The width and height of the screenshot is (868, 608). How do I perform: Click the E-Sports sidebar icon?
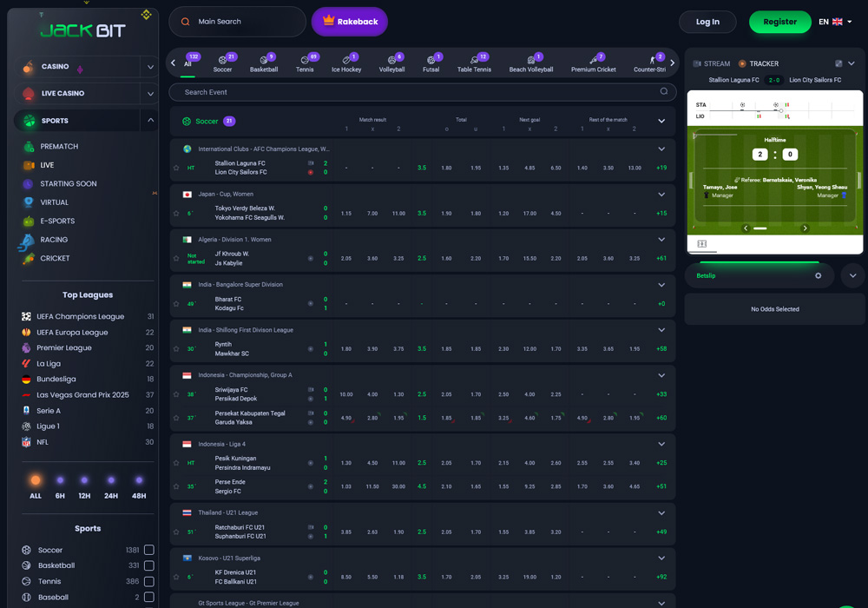(x=30, y=221)
